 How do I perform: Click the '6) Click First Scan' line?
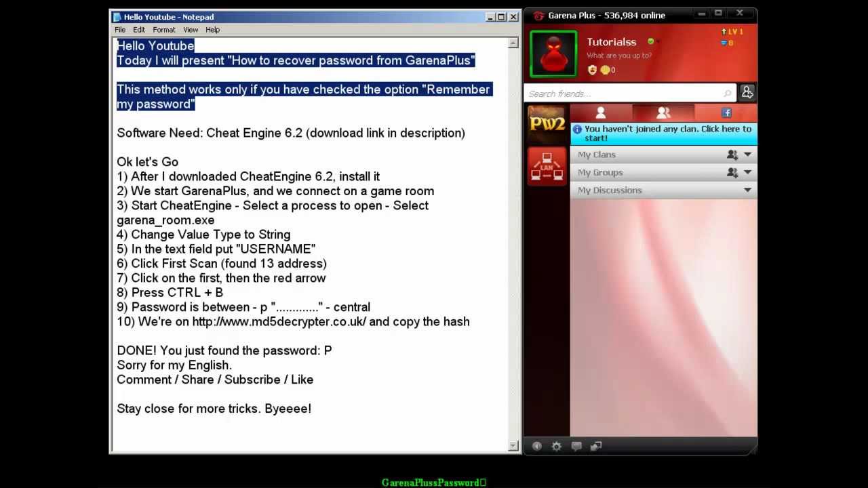coord(222,264)
